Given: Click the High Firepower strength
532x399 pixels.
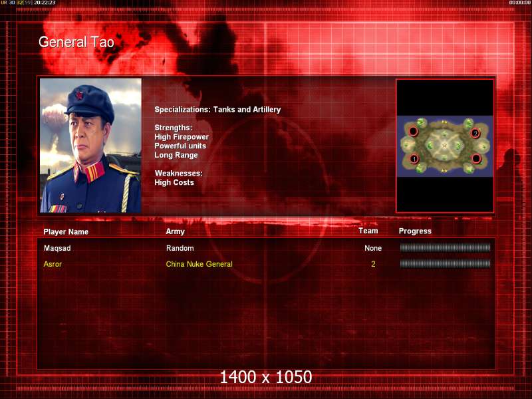Looking at the screenshot, I should [x=182, y=137].
